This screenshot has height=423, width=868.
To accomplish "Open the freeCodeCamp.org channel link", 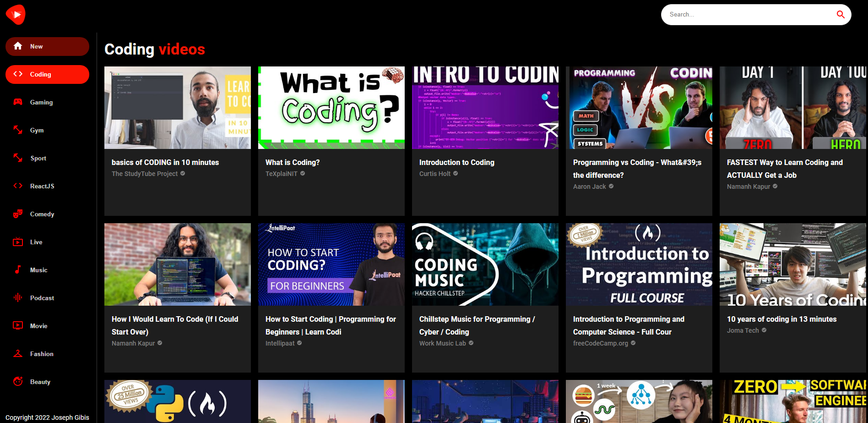I will [601, 343].
